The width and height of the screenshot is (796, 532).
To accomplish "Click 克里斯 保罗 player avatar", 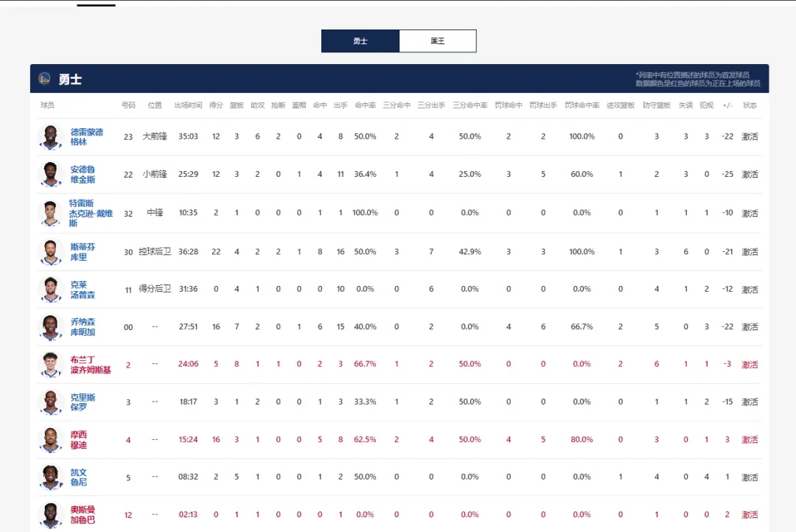I will [x=51, y=402].
